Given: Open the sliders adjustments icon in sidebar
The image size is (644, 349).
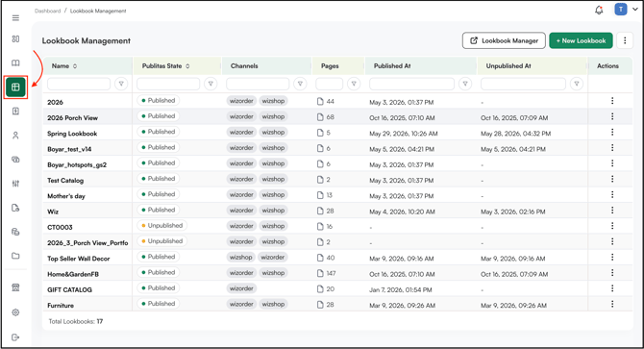Looking at the screenshot, I should pos(15,184).
